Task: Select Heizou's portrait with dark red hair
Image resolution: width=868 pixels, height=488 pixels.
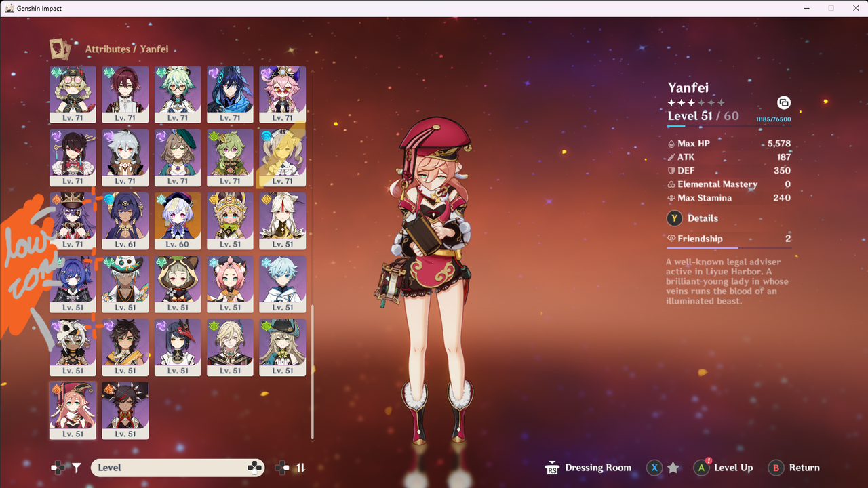Action: [125, 94]
